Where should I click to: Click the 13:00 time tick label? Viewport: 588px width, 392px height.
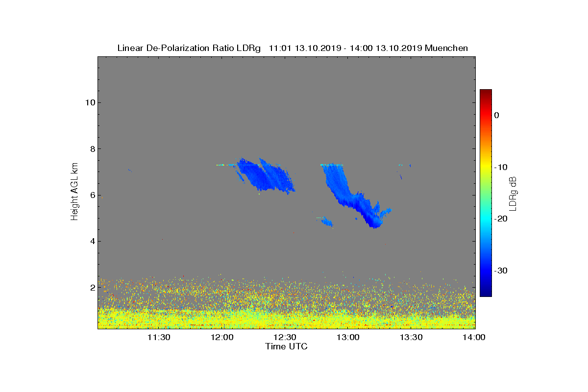click(348, 337)
